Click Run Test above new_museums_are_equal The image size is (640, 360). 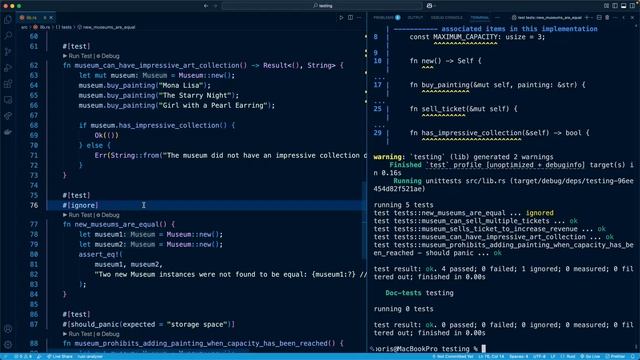tap(80, 215)
